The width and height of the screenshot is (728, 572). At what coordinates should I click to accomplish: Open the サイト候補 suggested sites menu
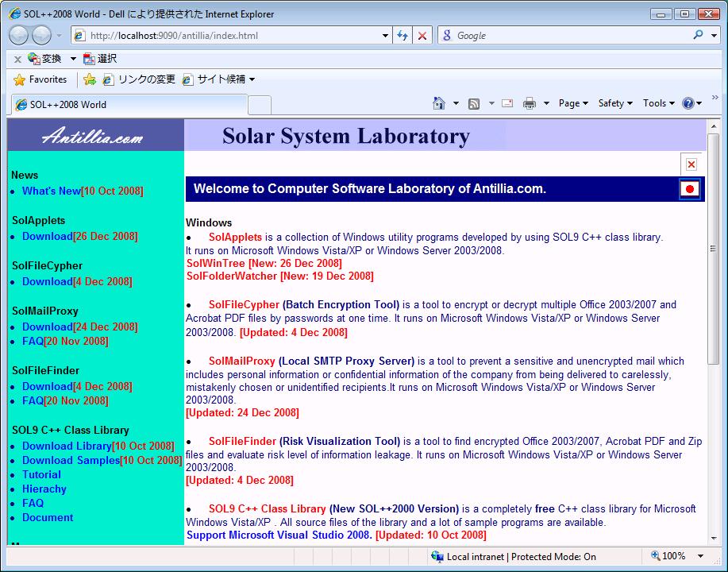click(218, 79)
